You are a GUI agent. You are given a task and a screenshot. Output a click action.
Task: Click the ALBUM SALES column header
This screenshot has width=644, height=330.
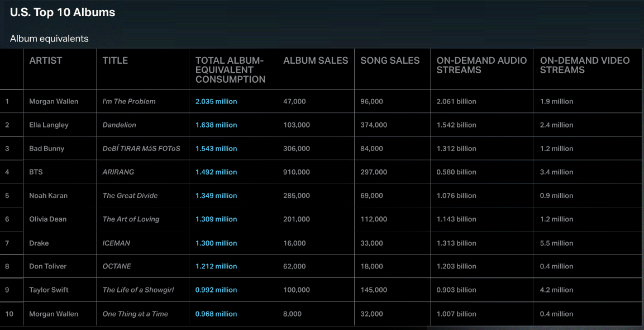coord(316,60)
